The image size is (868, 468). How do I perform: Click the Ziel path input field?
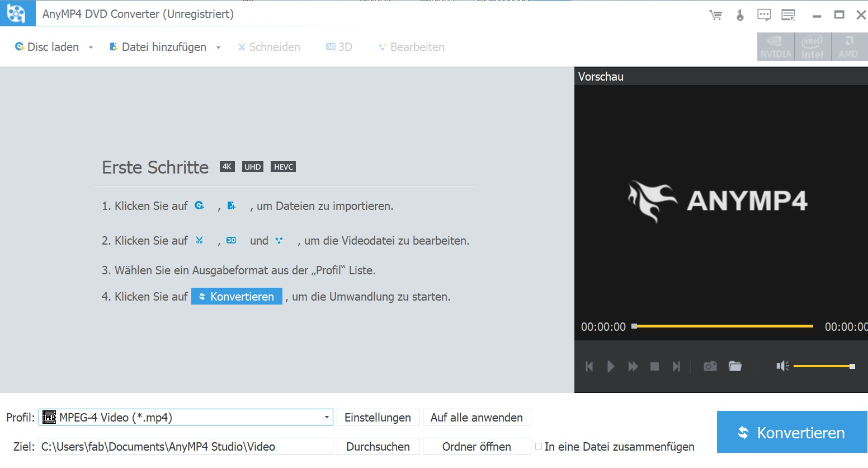pyautogui.click(x=186, y=446)
